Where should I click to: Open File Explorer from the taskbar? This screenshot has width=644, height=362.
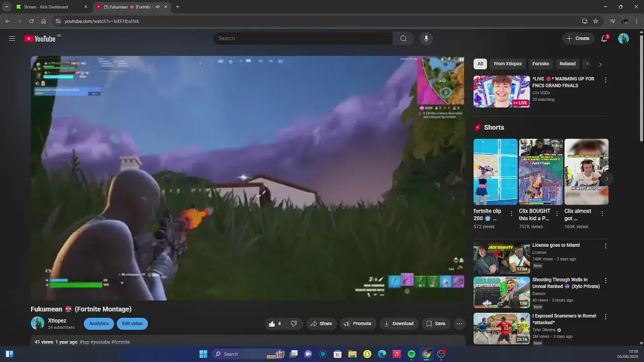click(x=353, y=354)
